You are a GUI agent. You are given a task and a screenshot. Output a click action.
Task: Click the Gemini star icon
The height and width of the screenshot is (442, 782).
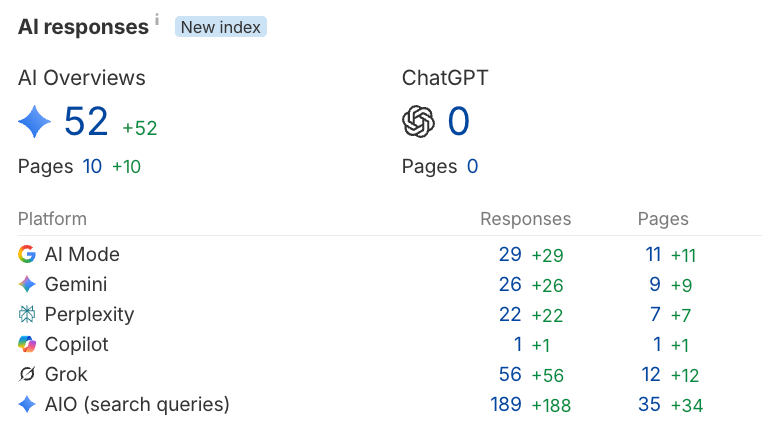point(27,284)
